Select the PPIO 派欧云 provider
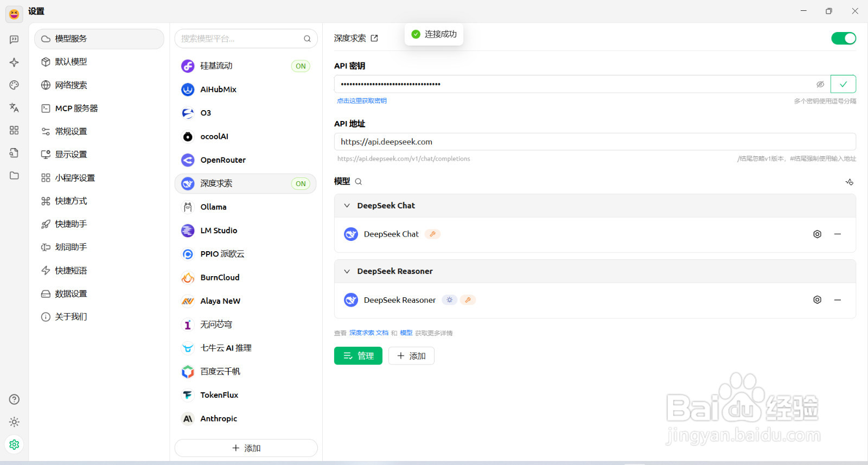 [246, 254]
